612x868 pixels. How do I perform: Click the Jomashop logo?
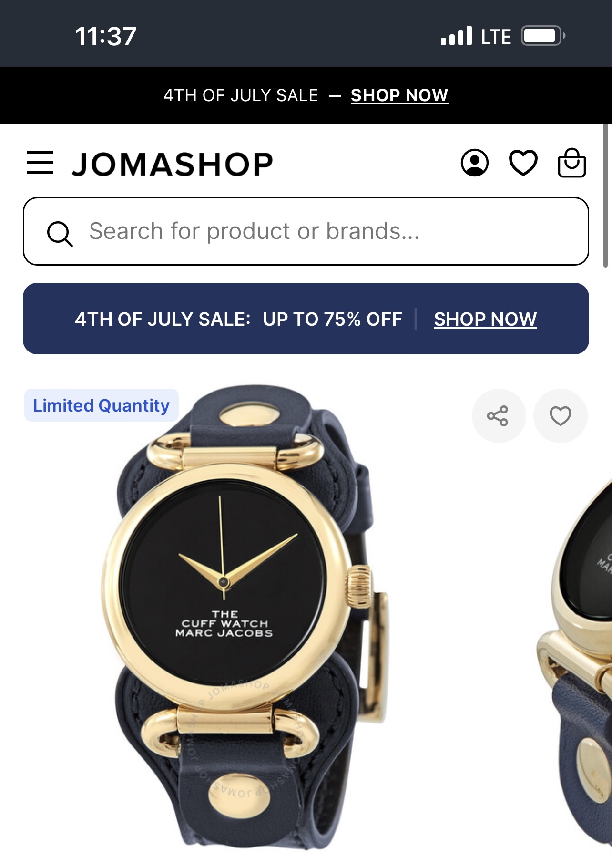173,164
